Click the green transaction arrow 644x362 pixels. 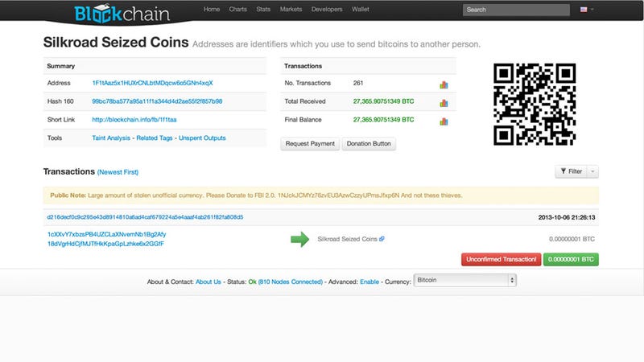click(x=299, y=239)
